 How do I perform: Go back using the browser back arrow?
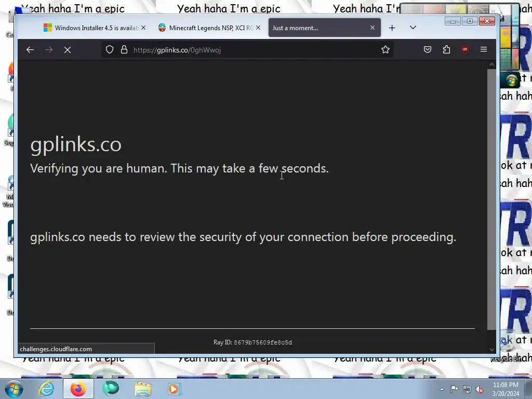click(x=30, y=50)
